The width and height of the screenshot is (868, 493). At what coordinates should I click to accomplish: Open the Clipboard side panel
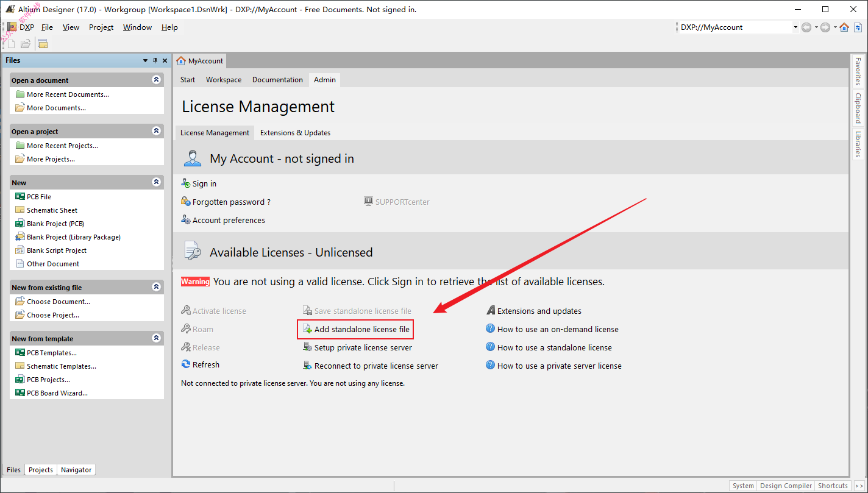tap(858, 108)
